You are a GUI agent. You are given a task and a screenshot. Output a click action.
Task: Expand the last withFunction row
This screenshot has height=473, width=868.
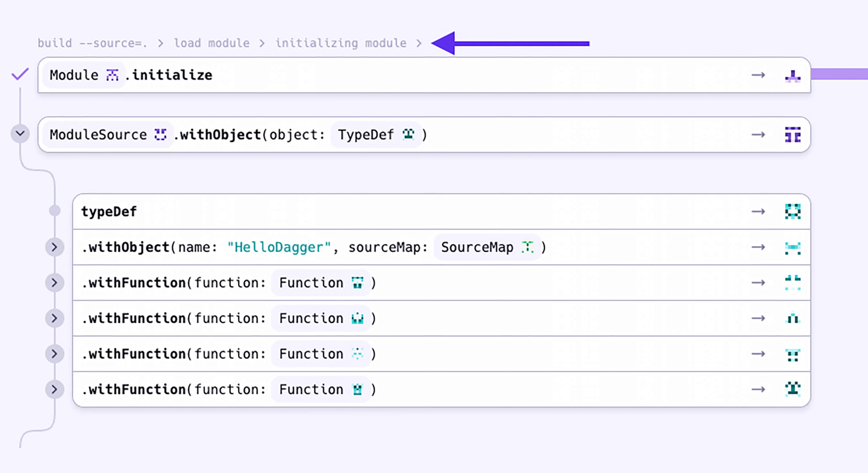pyautogui.click(x=55, y=389)
